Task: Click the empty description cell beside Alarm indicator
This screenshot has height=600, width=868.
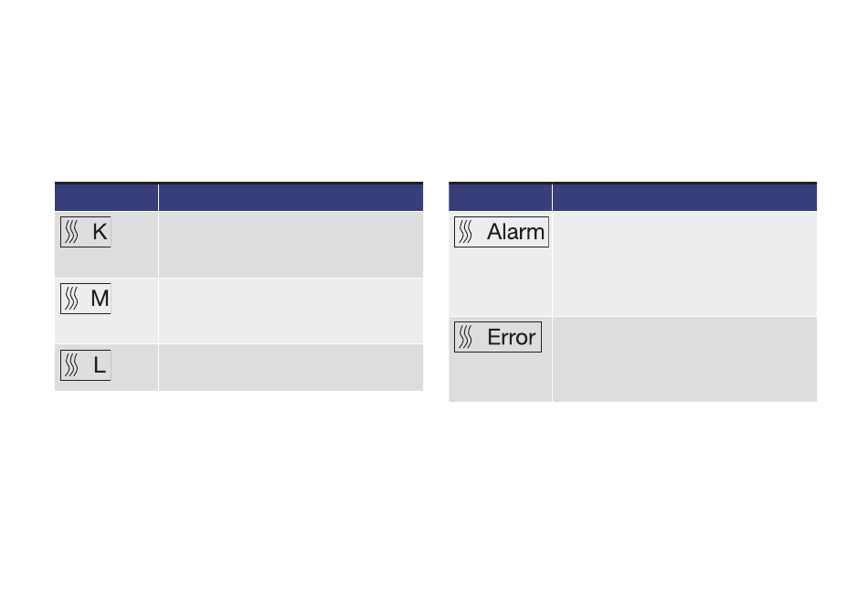Action: point(684,263)
